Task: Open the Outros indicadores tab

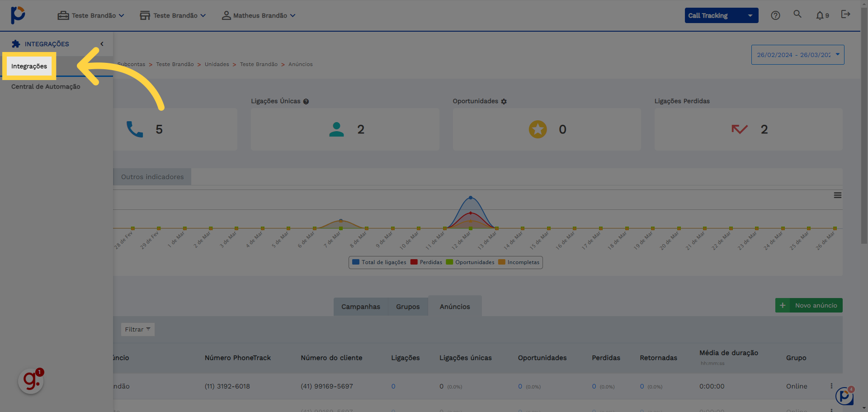Action: point(152,177)
